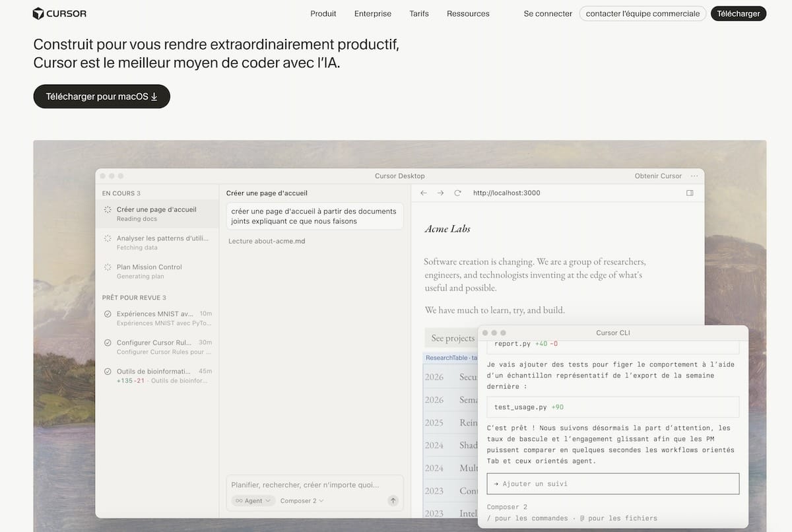Click check icon beside Expériences MNIST
The height and width of the screenshot is (532, 792).
click(x=108, y=314)
